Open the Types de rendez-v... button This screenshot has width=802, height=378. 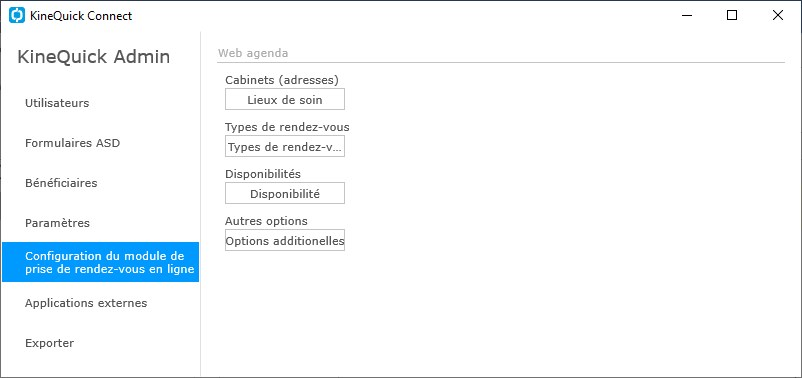tap(285, 146)
